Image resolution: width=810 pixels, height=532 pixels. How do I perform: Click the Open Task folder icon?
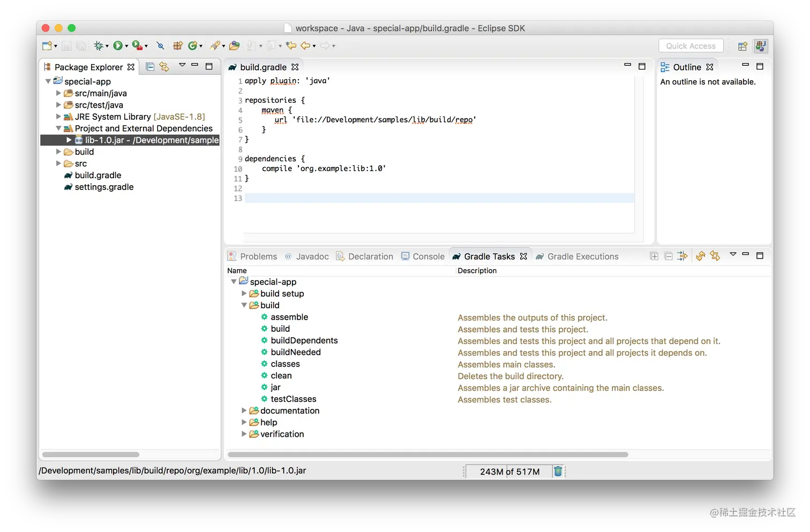tap(234, 46)
